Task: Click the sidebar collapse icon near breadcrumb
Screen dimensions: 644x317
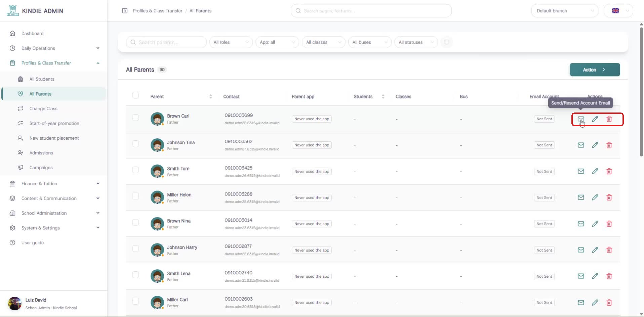Action: coord(125,11)
